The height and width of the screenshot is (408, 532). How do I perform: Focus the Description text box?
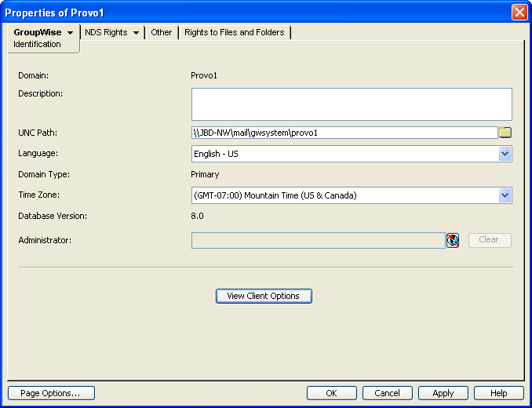352,104
